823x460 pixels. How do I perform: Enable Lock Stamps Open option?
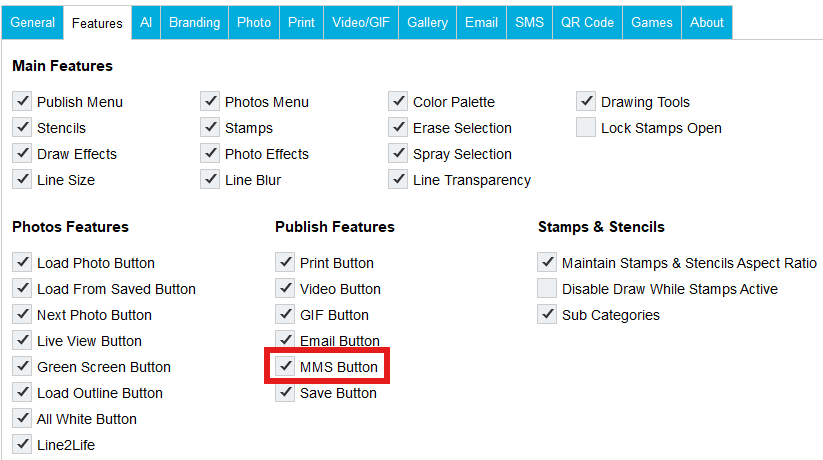586,128
